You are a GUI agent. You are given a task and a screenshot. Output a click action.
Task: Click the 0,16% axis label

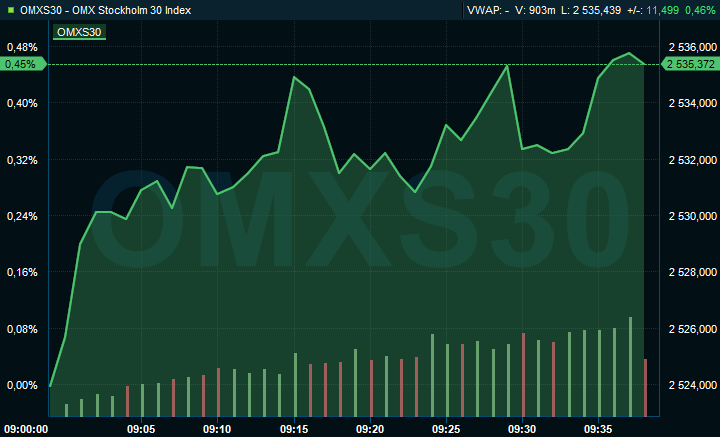[22, 272]
